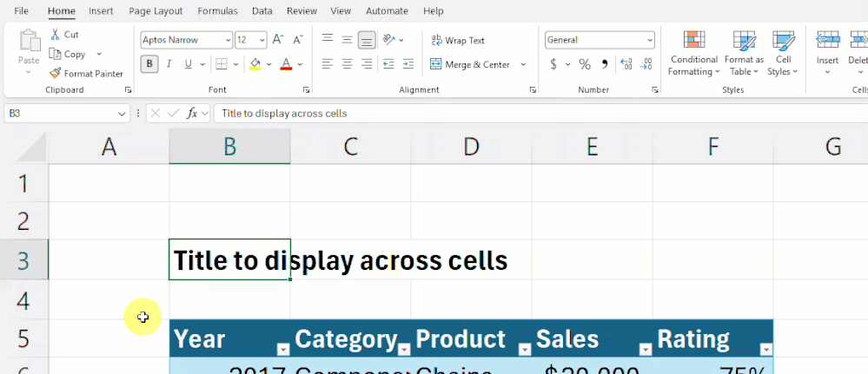The width and height of the screenshot is (868, 374).
Task: Apply the yellow fill color
Action: (255, 64)
